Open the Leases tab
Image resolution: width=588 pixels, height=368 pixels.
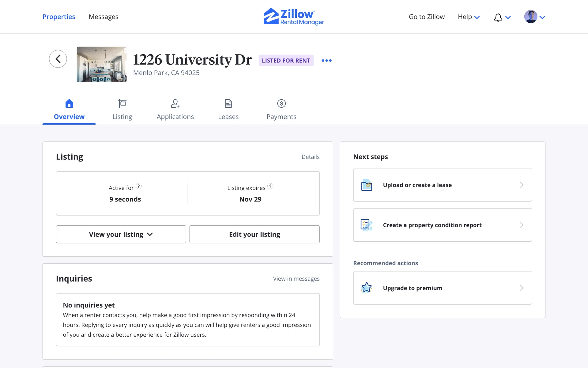coord(228,110)
